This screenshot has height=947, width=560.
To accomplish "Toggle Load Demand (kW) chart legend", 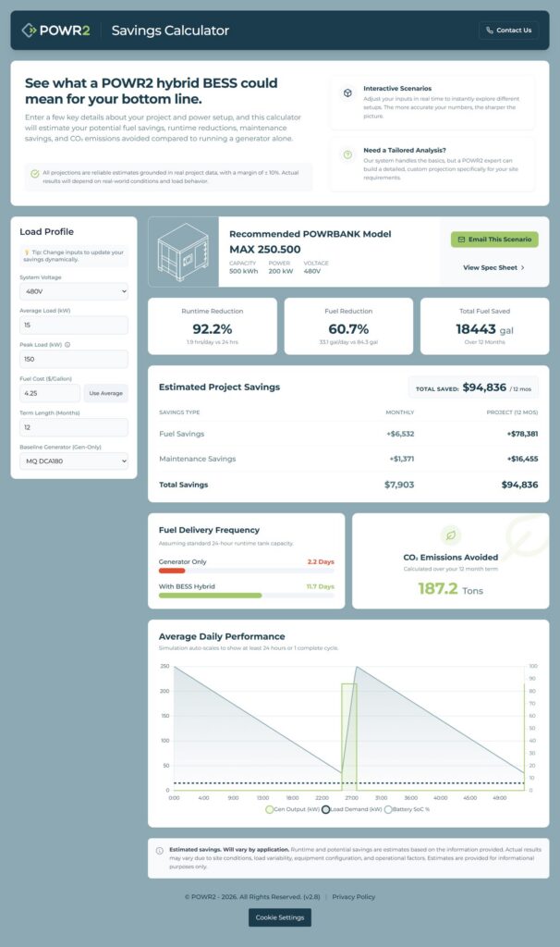I will [352, 809].
